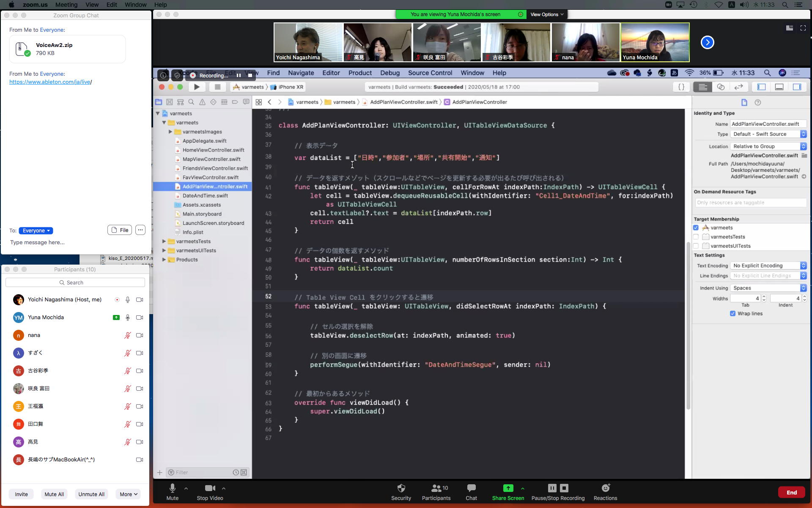Click the Mute All button

[x=54, y=494]
